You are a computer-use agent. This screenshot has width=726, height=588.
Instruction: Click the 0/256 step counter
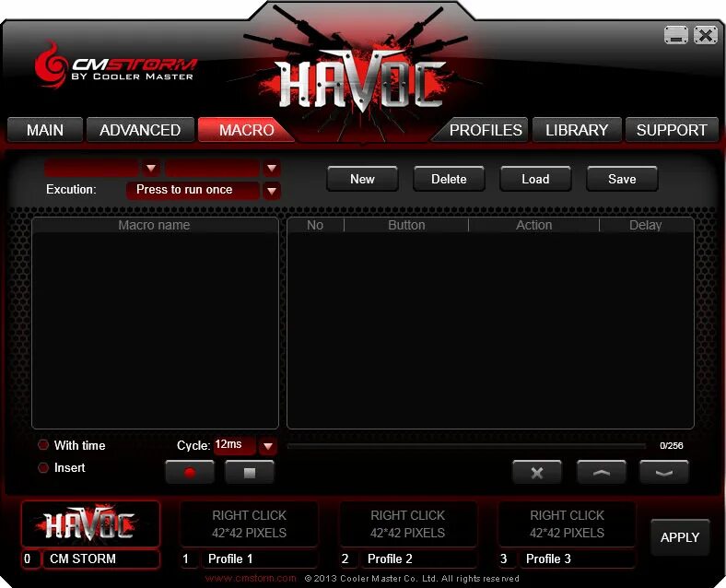tap(672, 445)
